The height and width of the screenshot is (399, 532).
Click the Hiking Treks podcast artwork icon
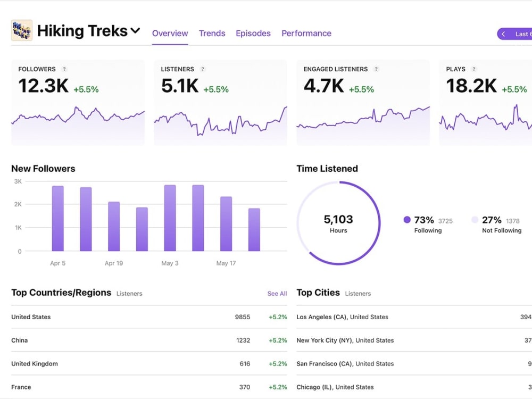(x=22, y=30)
